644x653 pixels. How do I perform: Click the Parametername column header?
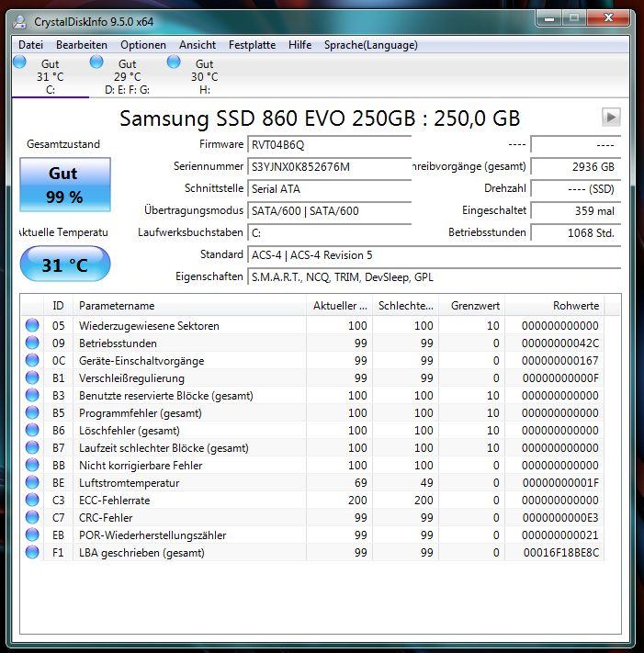189,306
